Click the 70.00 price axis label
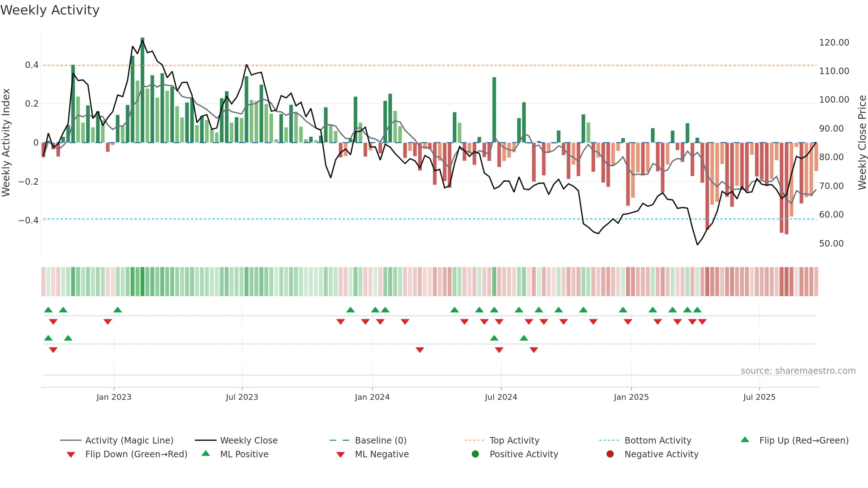 click(x=831, y=186)
